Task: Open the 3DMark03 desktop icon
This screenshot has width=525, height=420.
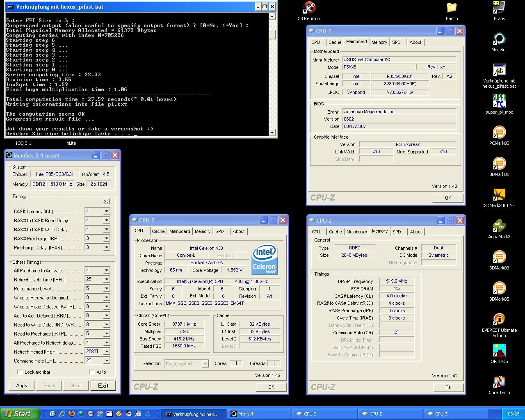Action: click(499, 260)
